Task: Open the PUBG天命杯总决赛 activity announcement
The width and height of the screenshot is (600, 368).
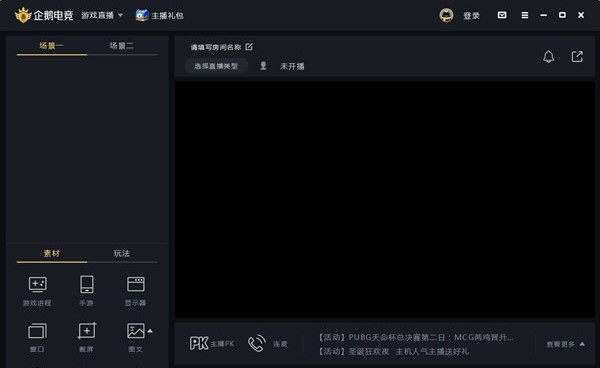Action: [416, 337]
